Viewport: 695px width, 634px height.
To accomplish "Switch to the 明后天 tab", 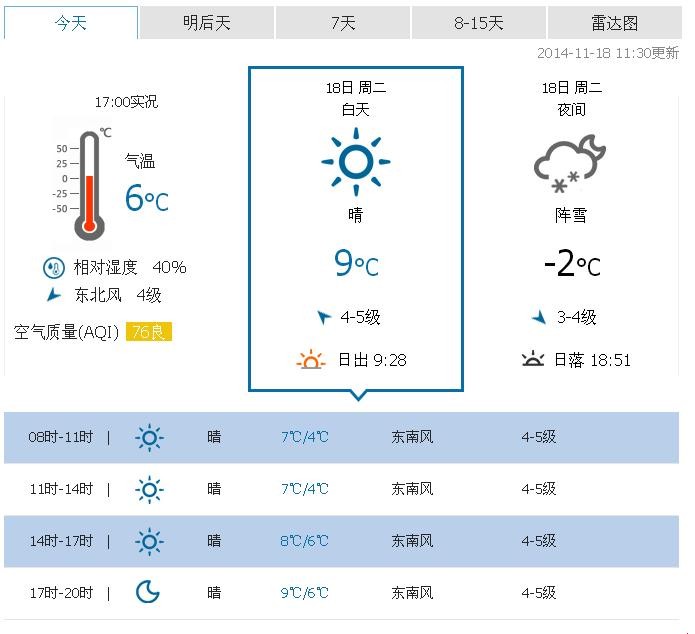I will [x=206, y=23].
